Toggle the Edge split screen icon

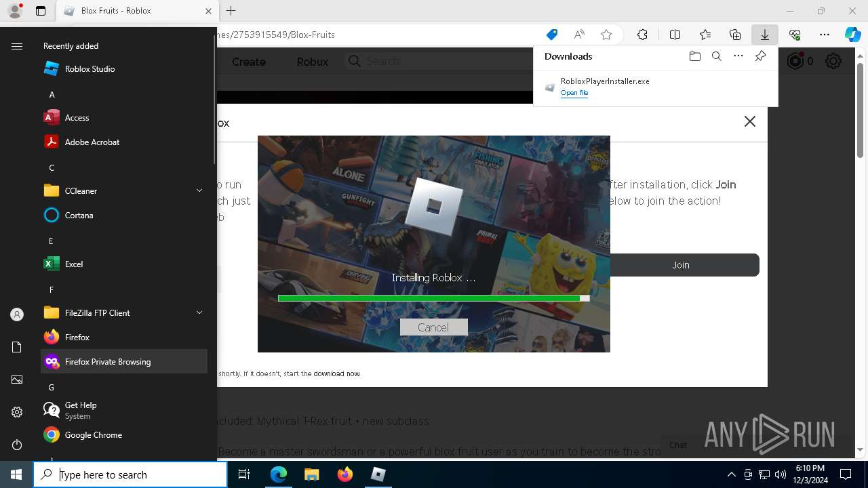click(x=675, y=35)
